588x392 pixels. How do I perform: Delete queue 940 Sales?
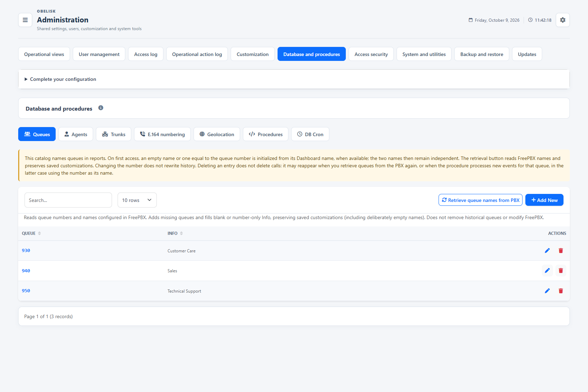pyautogui.click(x=561, y=271)
